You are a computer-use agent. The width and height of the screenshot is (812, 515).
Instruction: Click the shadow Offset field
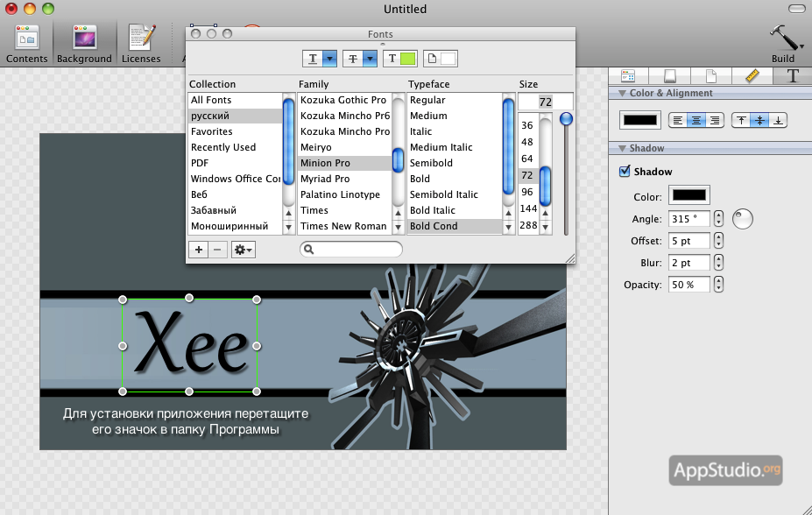pos(689,241)
